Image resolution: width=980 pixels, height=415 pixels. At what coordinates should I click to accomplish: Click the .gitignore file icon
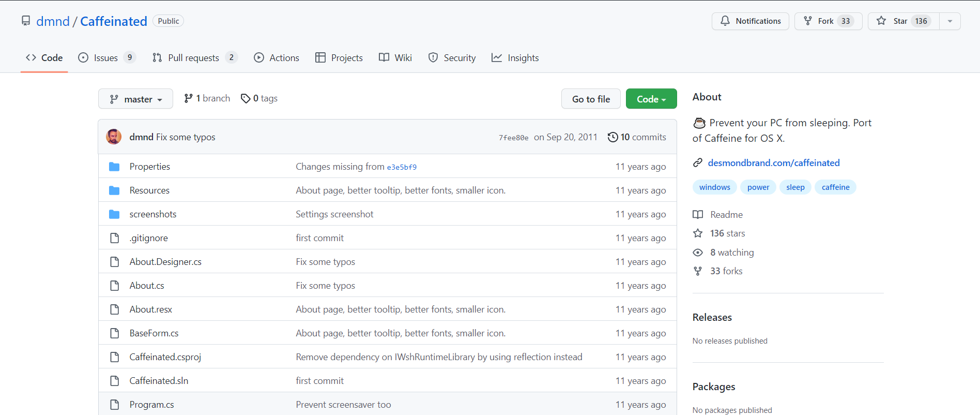[114, 238]
